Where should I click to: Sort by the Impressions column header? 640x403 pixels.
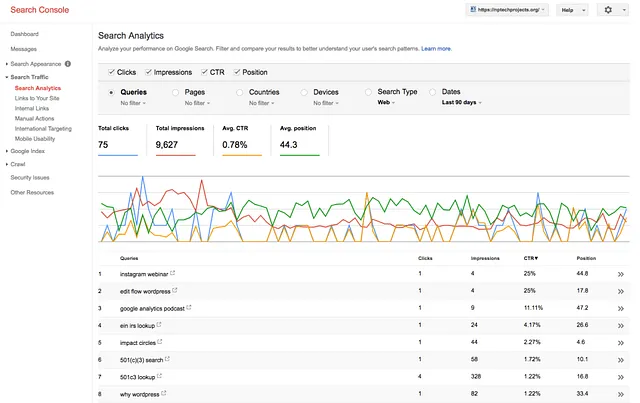pos(485,258)
